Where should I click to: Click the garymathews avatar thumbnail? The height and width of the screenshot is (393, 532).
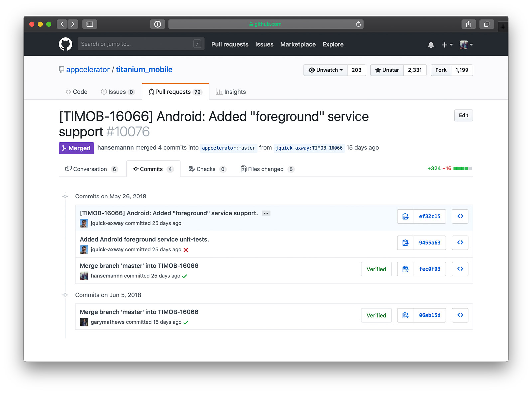84,322
